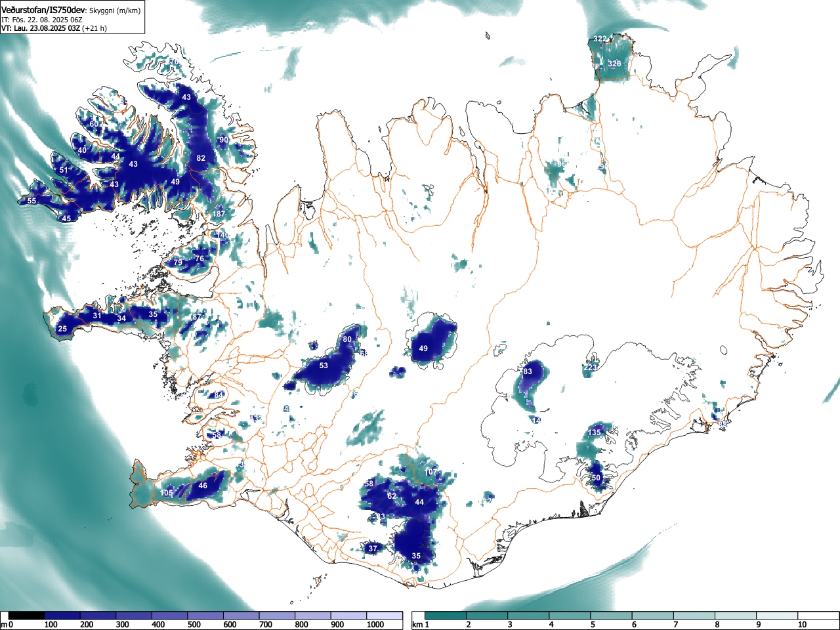Click the value 87 on the map
This screenshot has width=840, height=630.
click(x=196, y=318)
